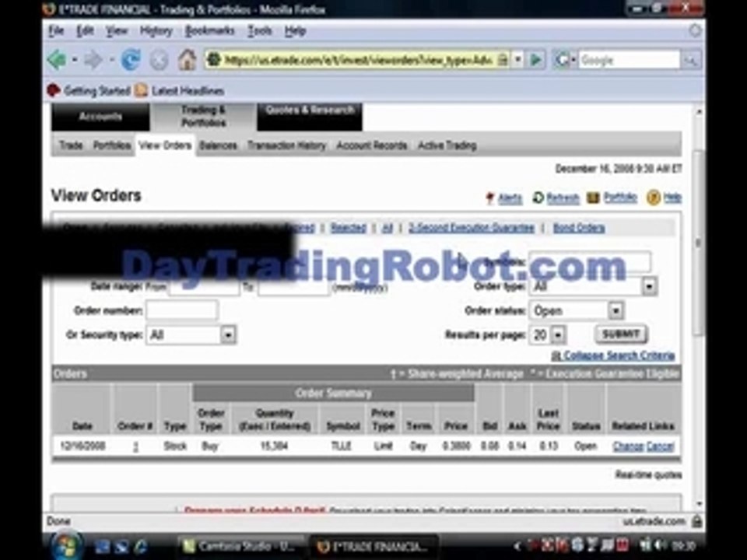The height and width of the screenshot is (560, 747).
Task: Open the Portfolios subtab
Action: point(112,145)
